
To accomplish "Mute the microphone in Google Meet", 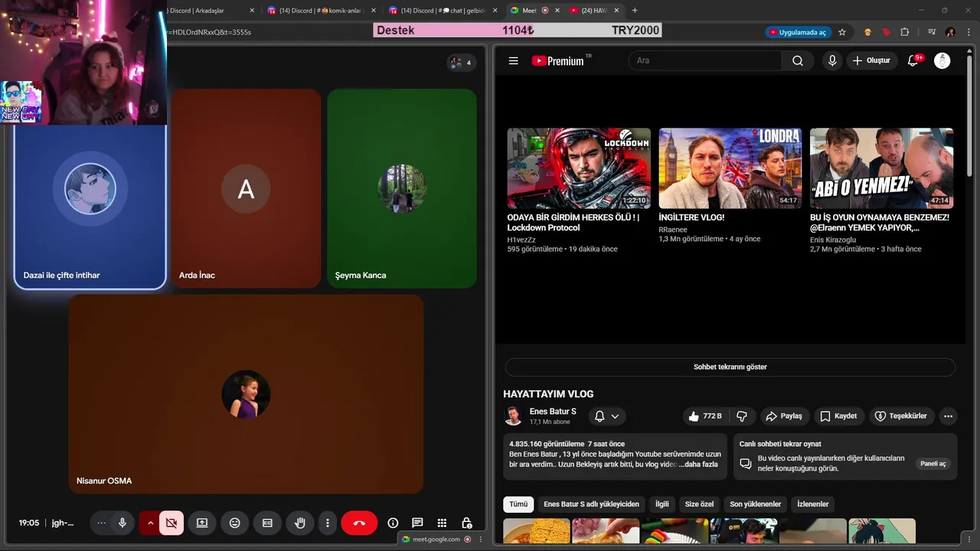I will (122, 523).
